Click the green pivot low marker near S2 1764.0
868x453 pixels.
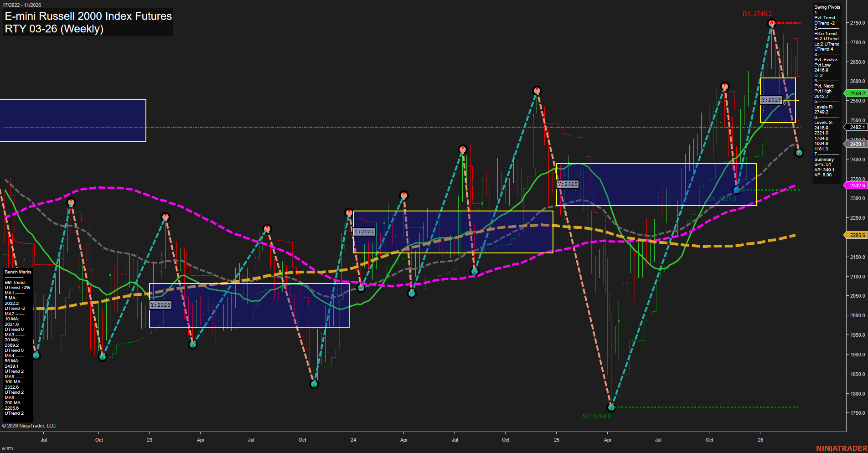pos(611,408)
